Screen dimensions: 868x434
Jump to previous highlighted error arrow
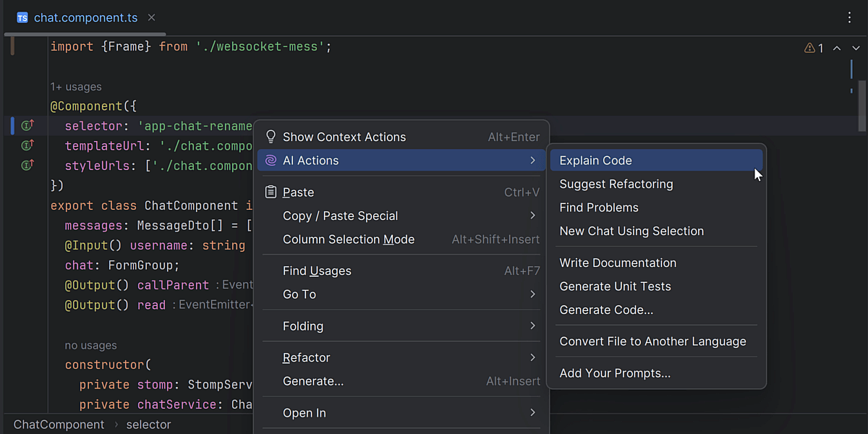tap(837, 48)
